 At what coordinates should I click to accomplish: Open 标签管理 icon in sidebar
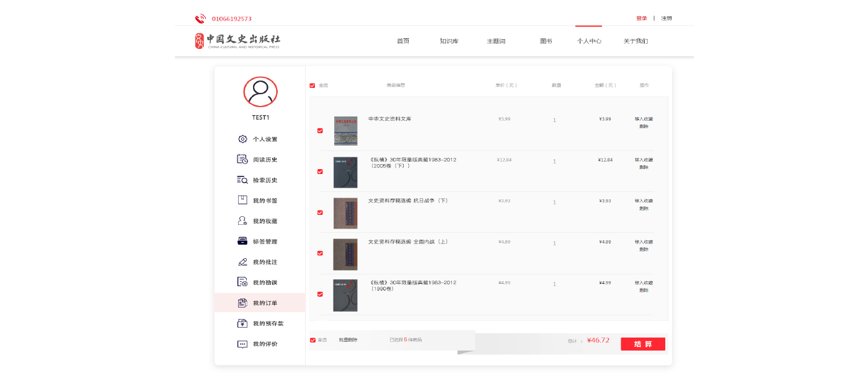[x=242, y=242]
